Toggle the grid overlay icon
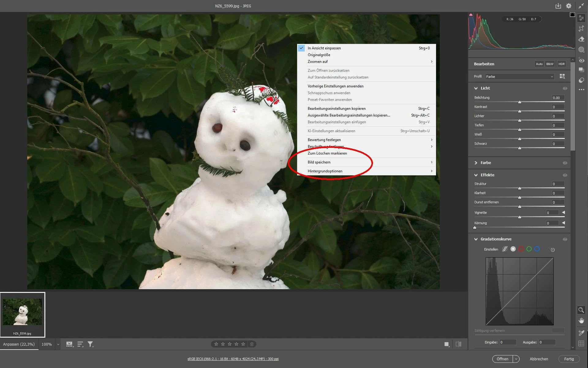This screenshot has height=368, width=588. click(x=581, y=343)
